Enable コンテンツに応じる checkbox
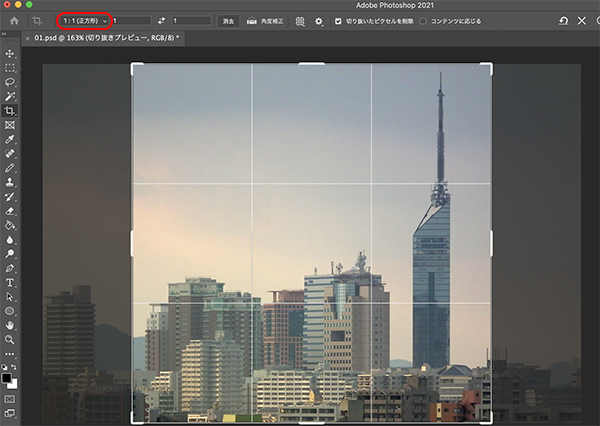Viewport: 600px width, 426px height. pyautogui.click(x=423, y=20)
